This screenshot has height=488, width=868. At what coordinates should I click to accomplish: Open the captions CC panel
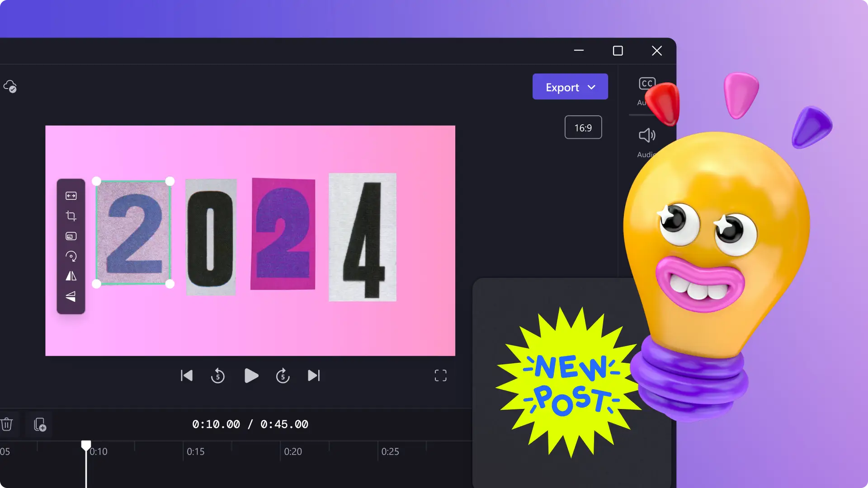647,84
